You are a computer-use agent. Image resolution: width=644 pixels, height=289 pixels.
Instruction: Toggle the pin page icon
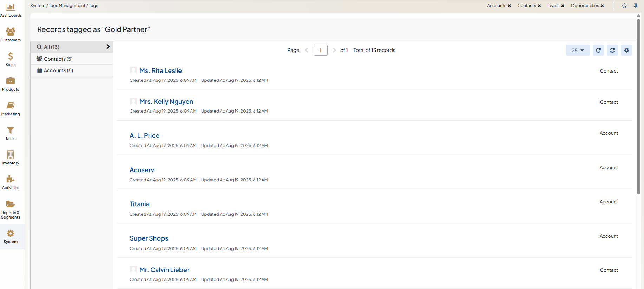[635, 6]
